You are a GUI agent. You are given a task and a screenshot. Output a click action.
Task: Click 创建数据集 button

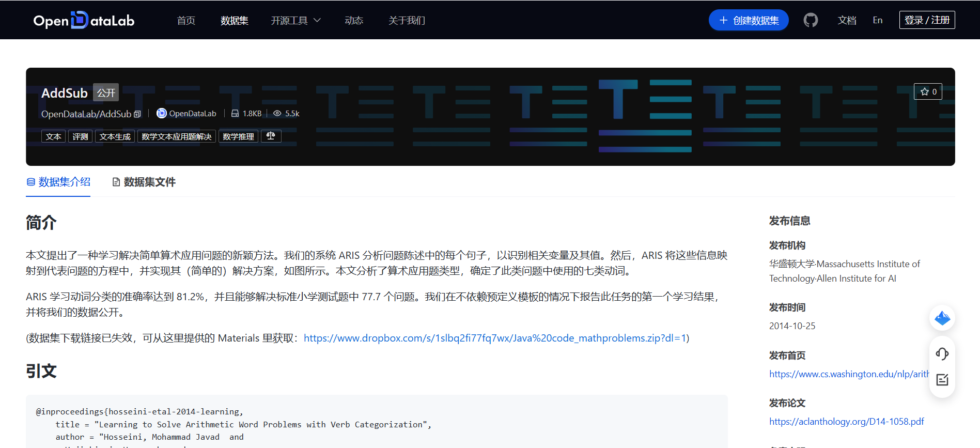click(749, 20)
